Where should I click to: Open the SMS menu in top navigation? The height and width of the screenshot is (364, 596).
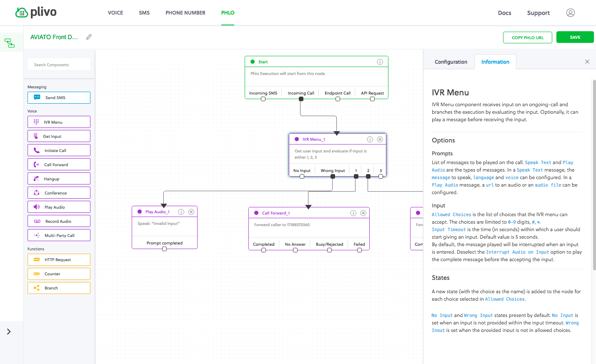click(x=144, y=13)
